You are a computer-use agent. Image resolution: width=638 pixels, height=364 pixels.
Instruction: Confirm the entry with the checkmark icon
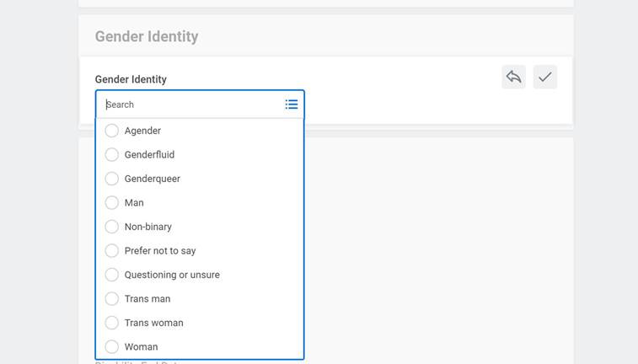(x=545, y=77)
